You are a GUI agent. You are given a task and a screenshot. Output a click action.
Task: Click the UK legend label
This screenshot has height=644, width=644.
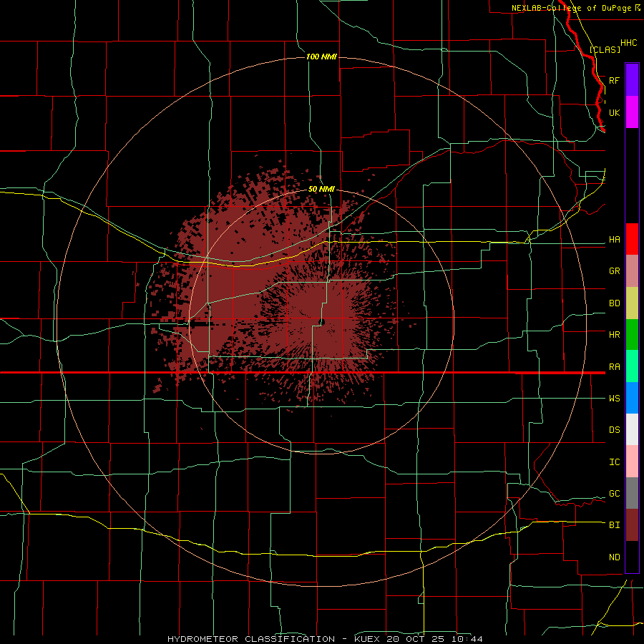[x=614, y=112]
